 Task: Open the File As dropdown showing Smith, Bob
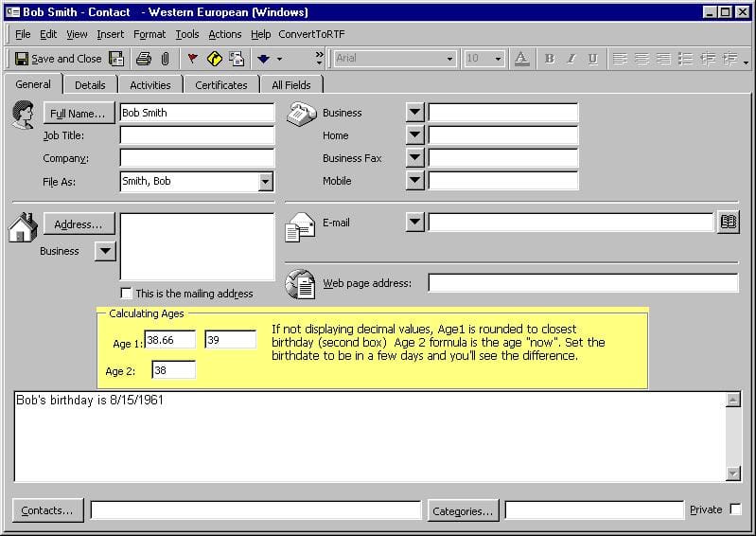[265, 182]
